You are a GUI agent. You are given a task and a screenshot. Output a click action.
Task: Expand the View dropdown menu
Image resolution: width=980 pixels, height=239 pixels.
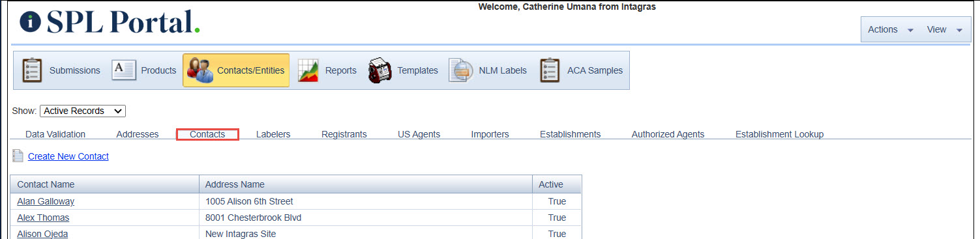[944, 29]
